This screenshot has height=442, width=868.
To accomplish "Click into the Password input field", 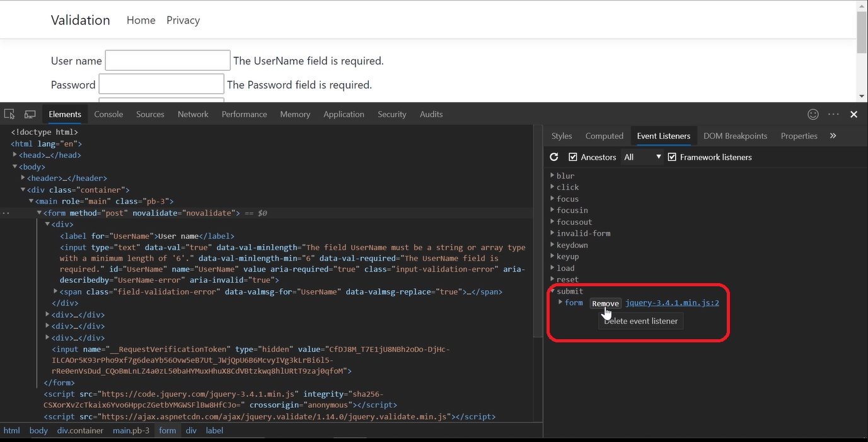I will click(x=161, y=84).
